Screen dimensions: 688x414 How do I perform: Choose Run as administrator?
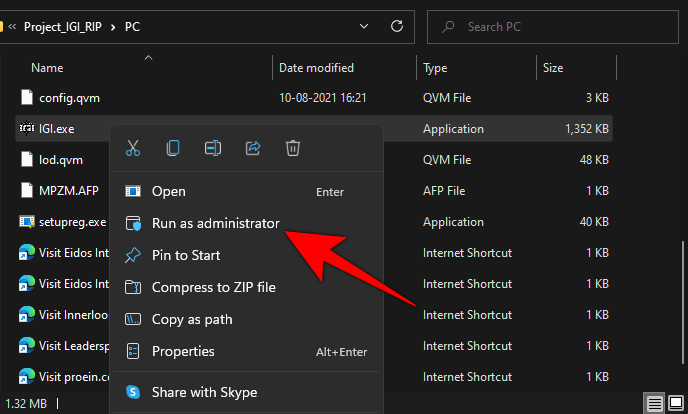pyautogui.click(x=215, y=223)
